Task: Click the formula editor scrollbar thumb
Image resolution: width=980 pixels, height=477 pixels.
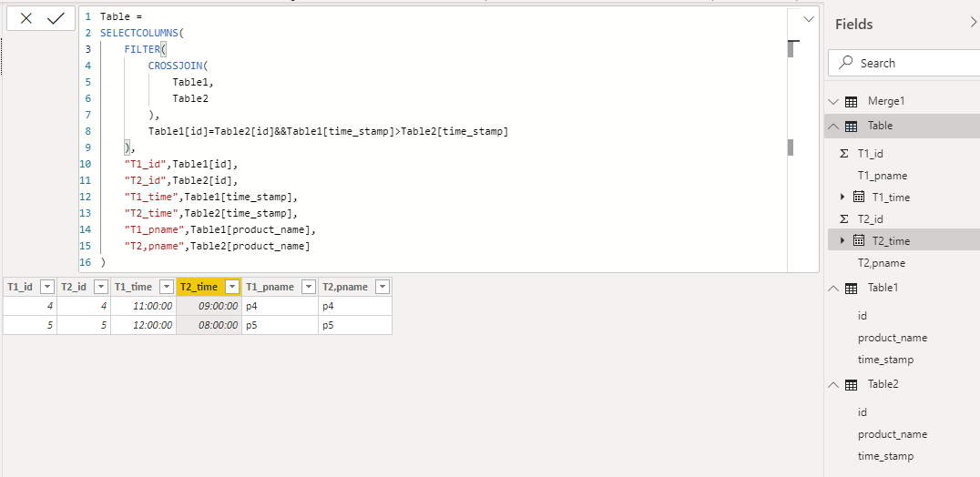Action: point(791,48)
